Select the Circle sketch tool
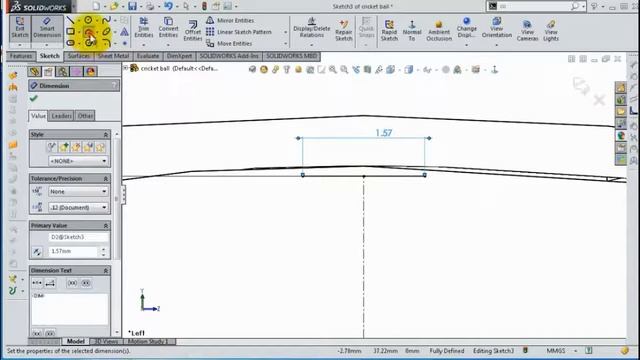Screen dimensions: 640x360 click(88, 20)
